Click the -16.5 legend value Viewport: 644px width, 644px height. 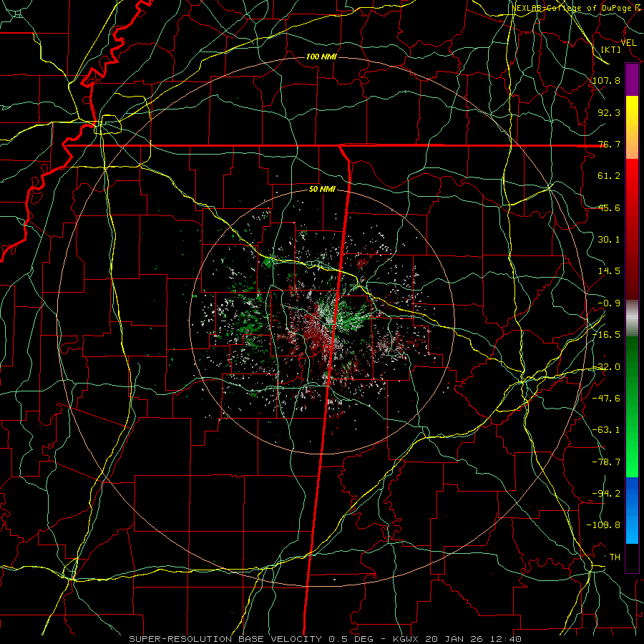coord(607,335)
